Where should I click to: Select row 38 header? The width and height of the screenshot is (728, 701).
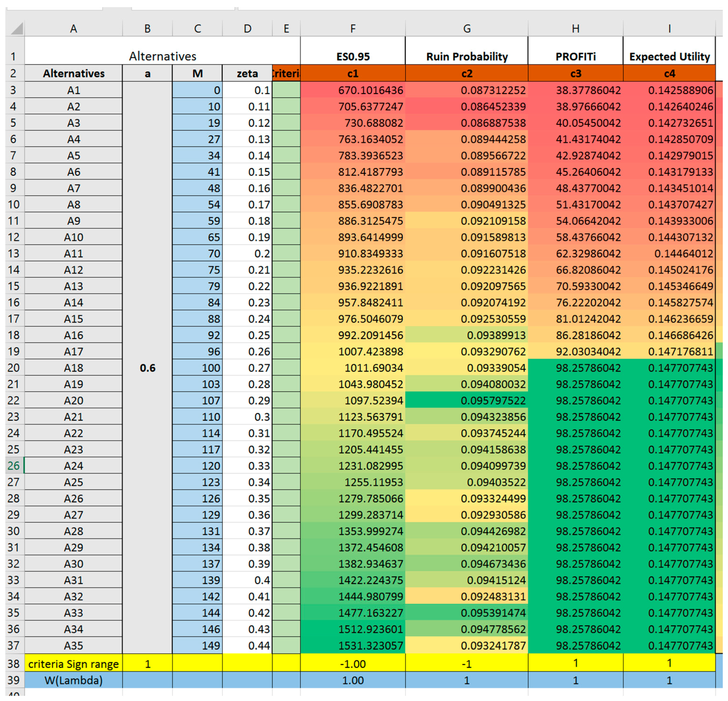(14, 664)
